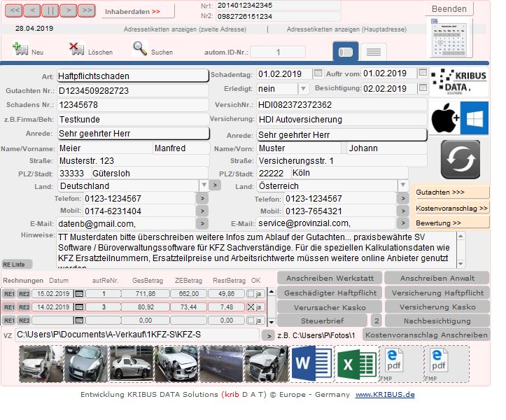This screenshot has height=420, width=506.
Task: Click the Neu new record icon
Action: [20, 49]
